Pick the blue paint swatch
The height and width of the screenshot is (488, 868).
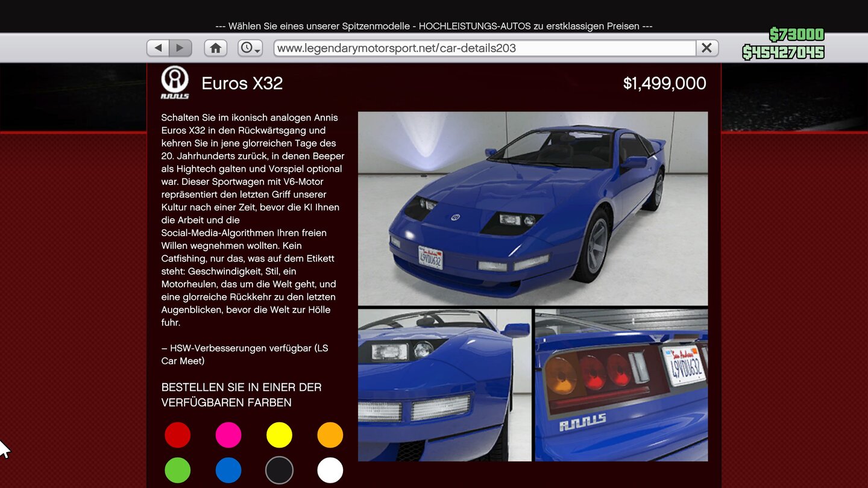pos(228,471)
